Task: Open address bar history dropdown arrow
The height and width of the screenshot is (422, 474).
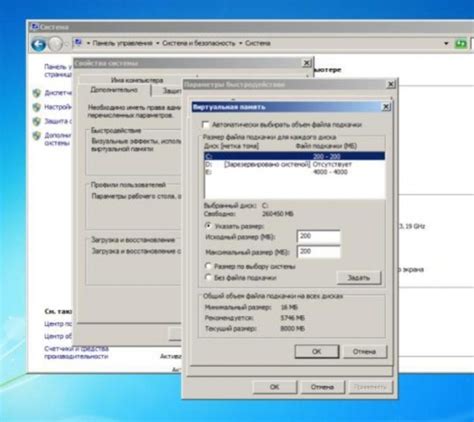Action: point(446,43)
